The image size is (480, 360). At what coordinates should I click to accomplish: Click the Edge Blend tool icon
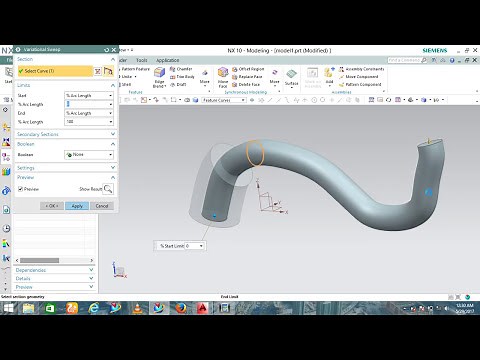159,73
